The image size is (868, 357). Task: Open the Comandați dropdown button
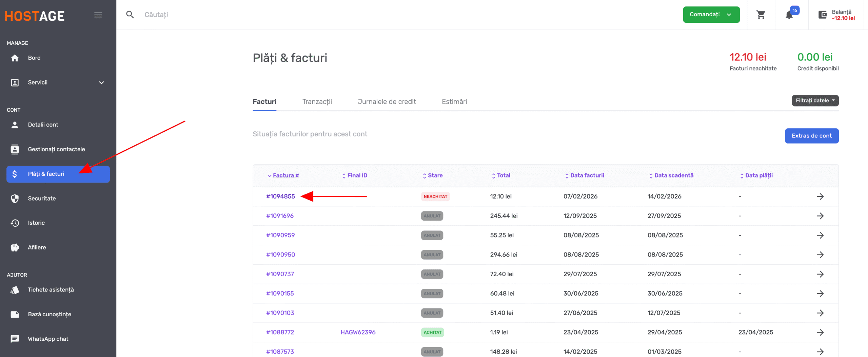[x=711, y=15]
